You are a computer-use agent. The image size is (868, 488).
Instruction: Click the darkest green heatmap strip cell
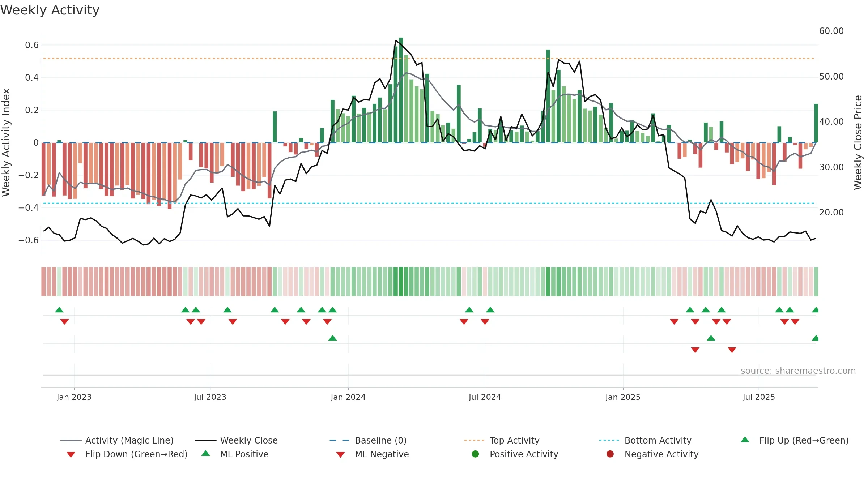(x=401, y=282)
